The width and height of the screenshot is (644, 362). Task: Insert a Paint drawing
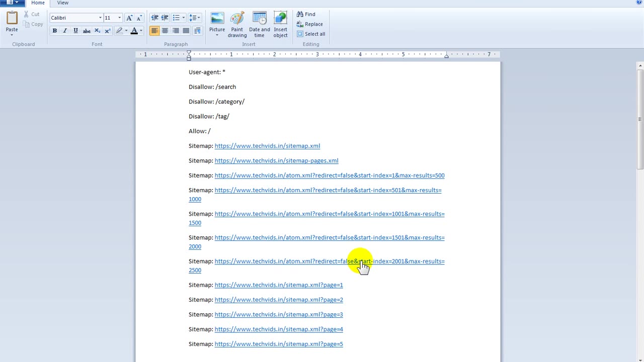pos(237,25)
